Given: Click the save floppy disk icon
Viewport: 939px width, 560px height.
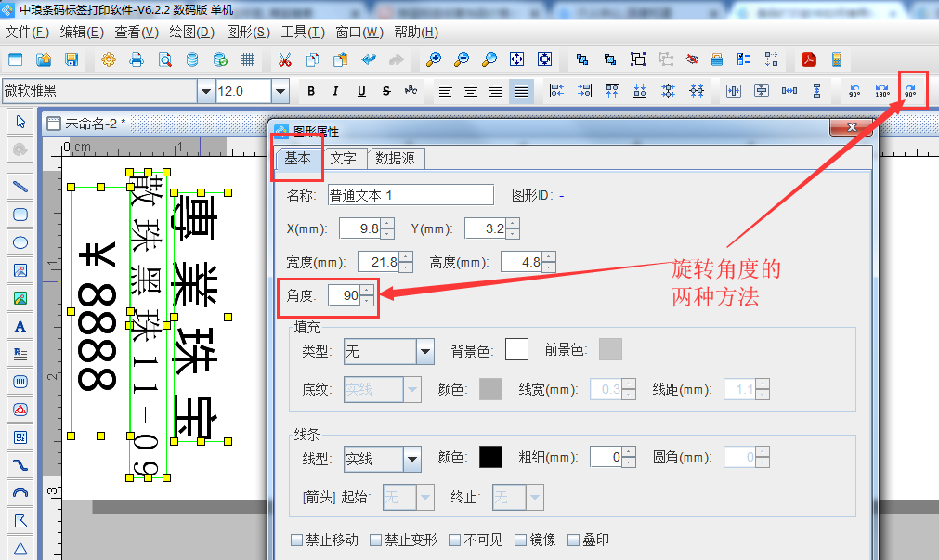Looking at the screenshot, I should point(72,60).
